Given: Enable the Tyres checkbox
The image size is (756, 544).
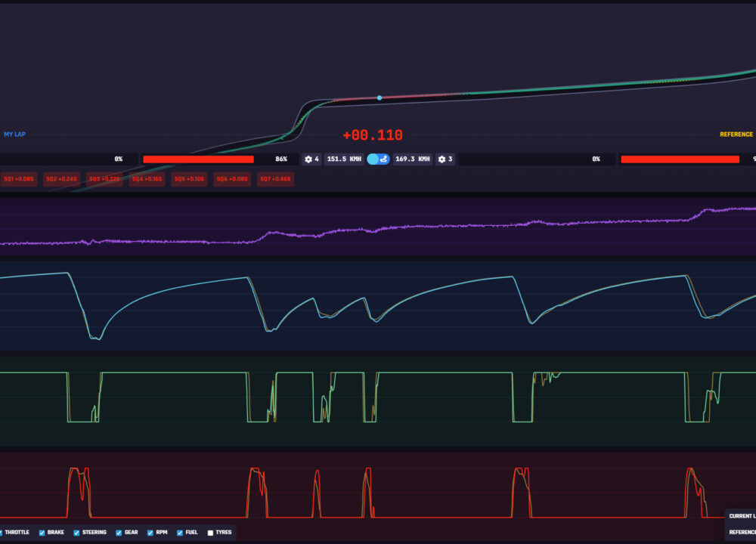Looking at the screenshot, I should point(210,533).
